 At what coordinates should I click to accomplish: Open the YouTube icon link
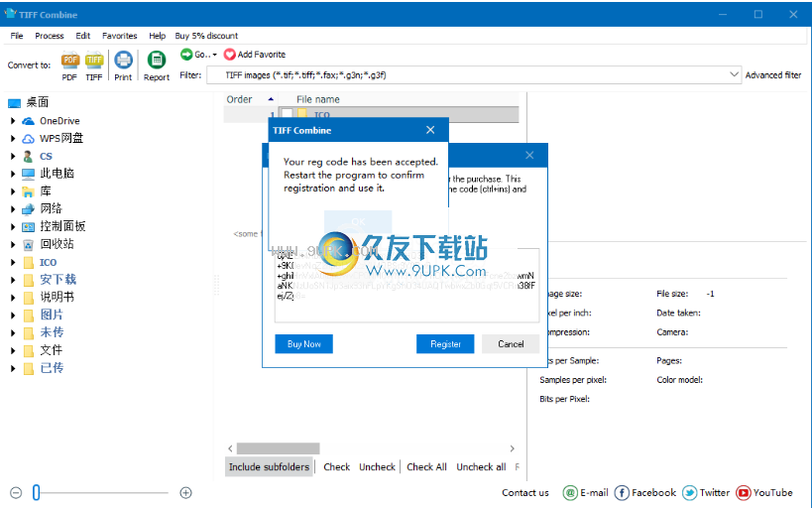click(744, 492)
